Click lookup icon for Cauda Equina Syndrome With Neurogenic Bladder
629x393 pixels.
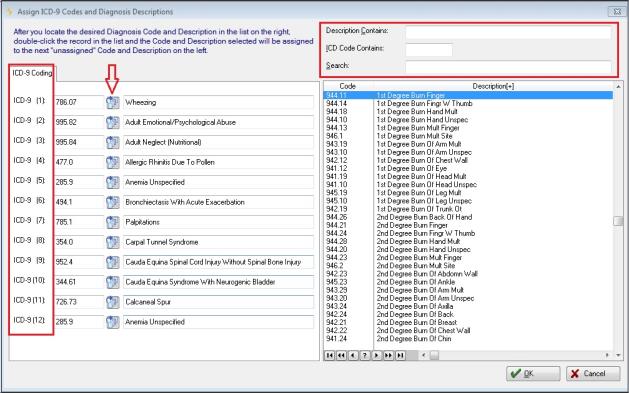(x=113, y=282)
